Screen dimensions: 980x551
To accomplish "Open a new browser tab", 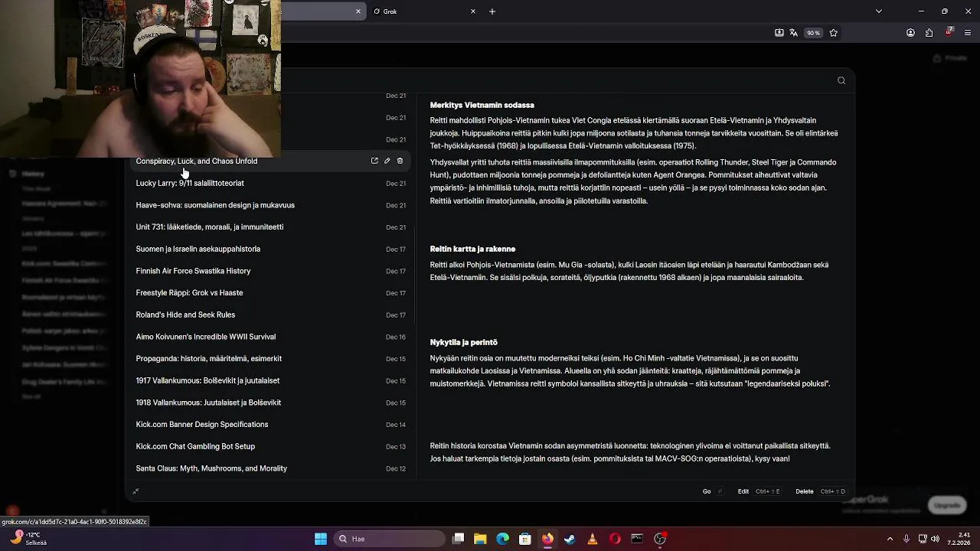I will pos(492,11).
